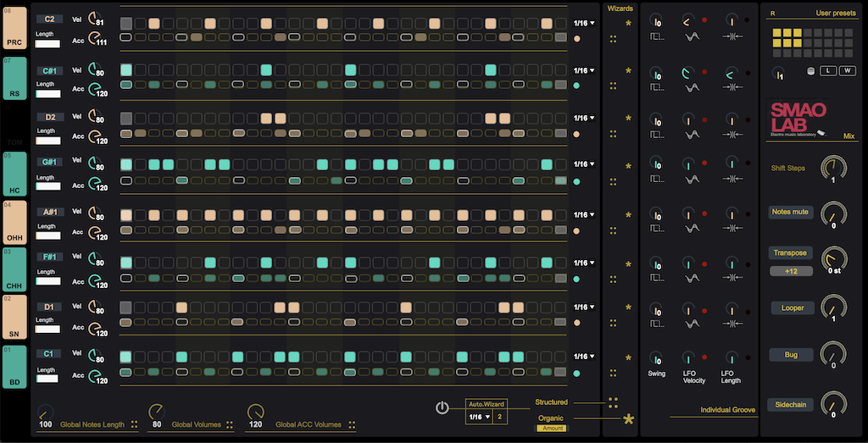Open the Auto.Wizard 1/16 dropdown
868x443 pixels.
tap(480, 417)
